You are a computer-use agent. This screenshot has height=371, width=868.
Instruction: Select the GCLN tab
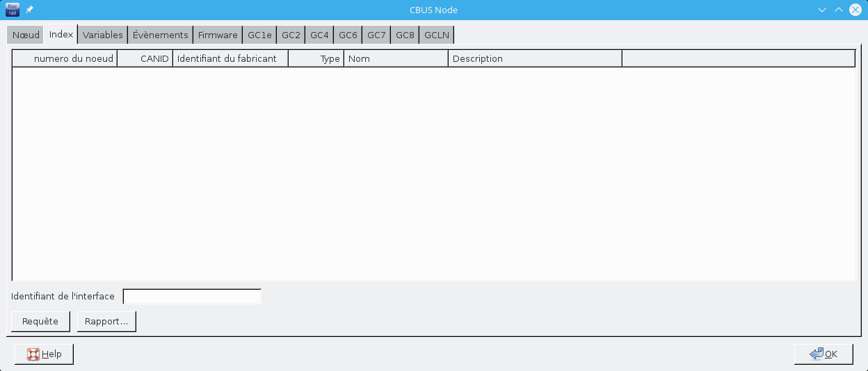[437, 35]
